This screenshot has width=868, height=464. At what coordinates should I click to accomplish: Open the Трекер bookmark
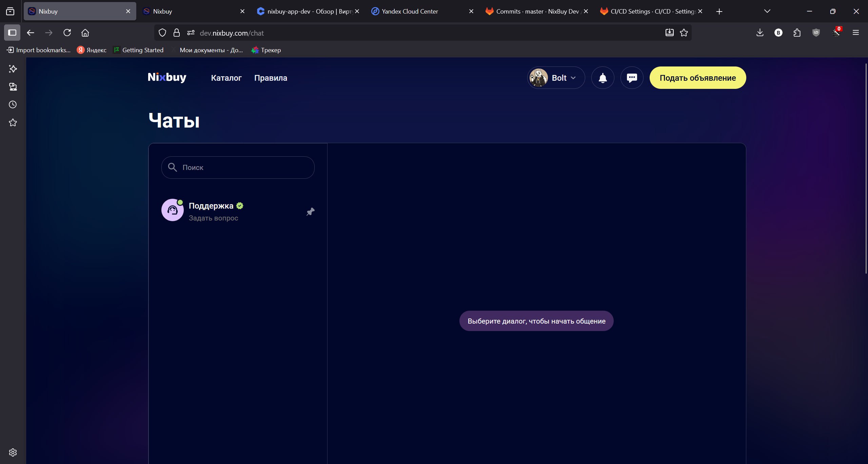coord(266,50)
